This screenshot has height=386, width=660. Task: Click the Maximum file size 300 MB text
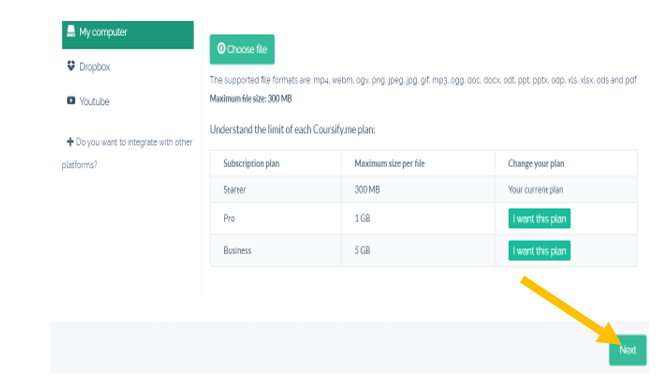pos(251,98)
